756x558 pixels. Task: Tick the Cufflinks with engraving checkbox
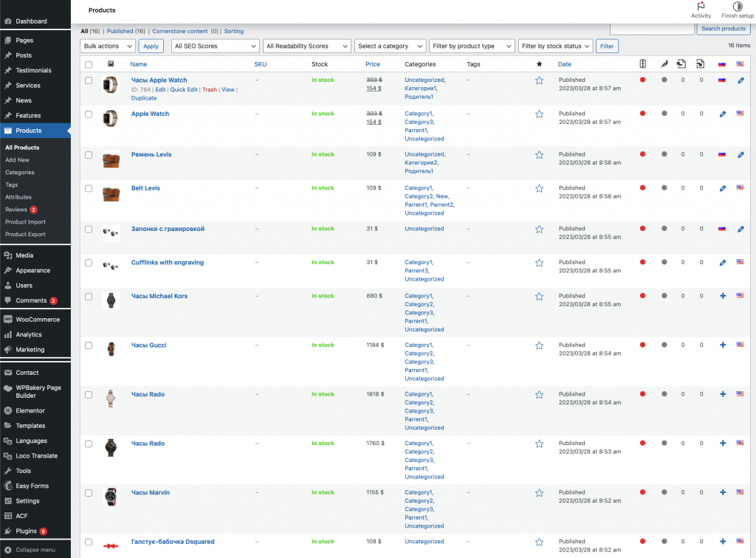point(89,263)
